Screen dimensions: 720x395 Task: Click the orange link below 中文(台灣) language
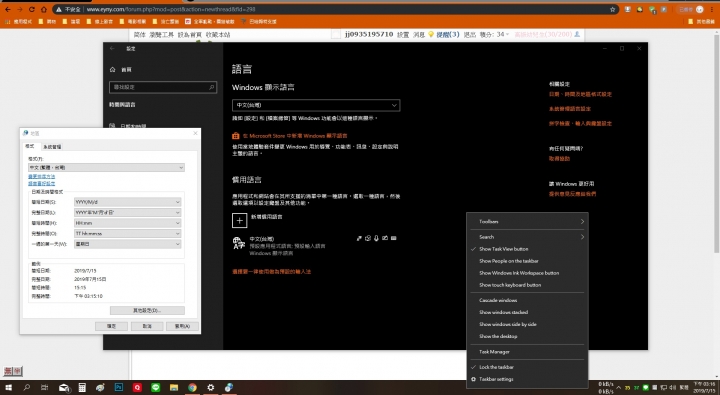[271, 271]
